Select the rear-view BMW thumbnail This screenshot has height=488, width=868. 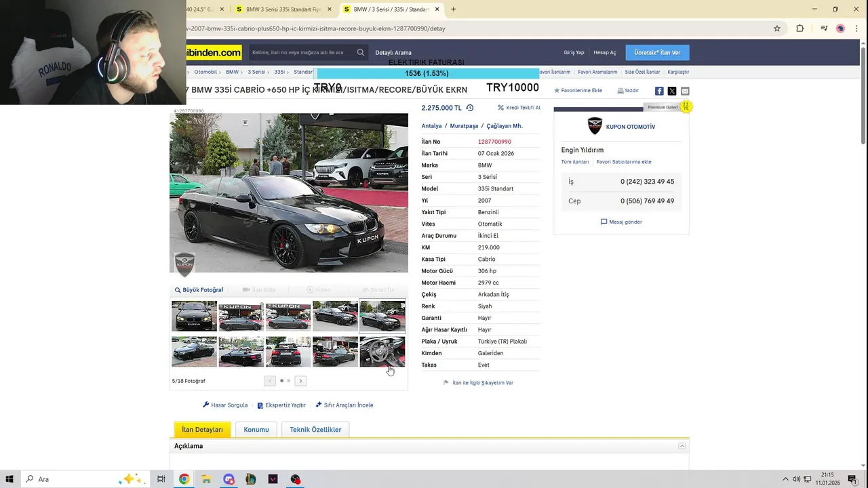(288, 352)
